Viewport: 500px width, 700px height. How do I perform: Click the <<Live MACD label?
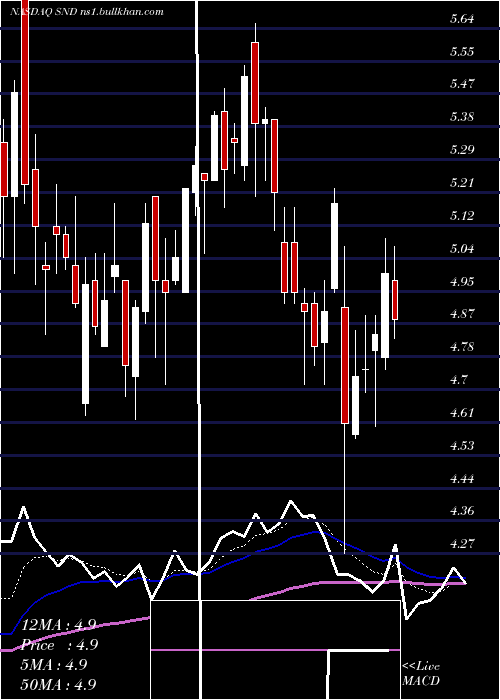(421, 673)
